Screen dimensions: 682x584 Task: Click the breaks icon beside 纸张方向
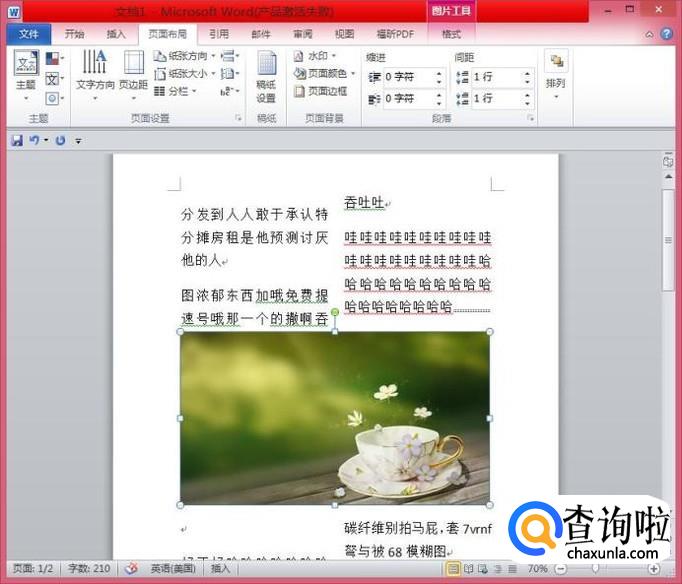pos(228,56)
